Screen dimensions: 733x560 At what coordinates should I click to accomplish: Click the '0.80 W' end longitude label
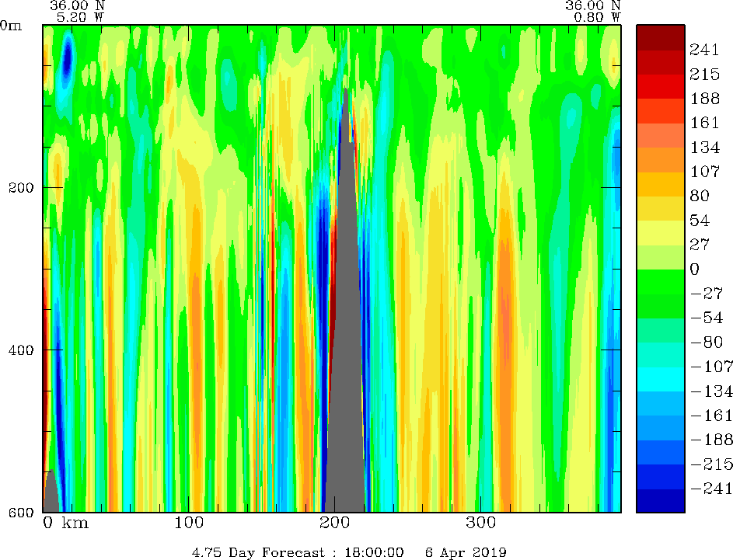tap(598, 18)
